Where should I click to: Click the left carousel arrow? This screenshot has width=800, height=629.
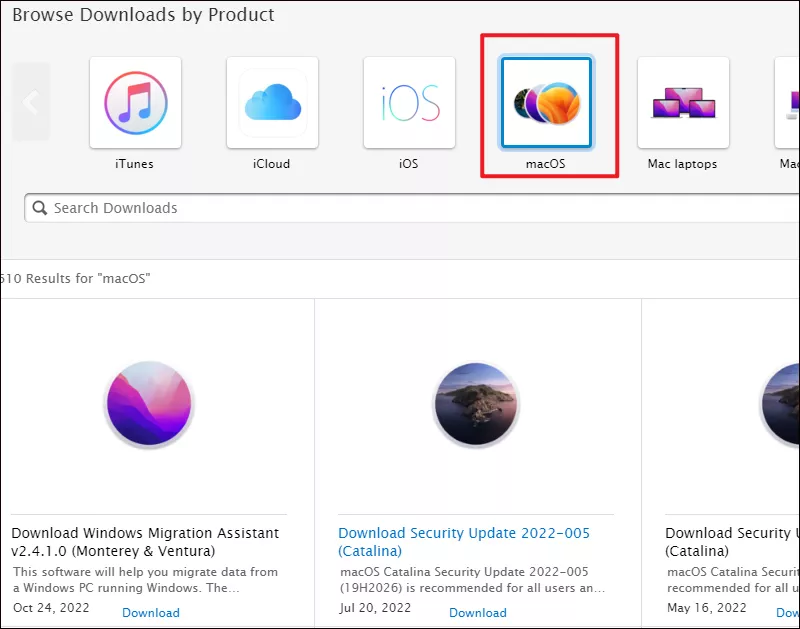[31, 102]
